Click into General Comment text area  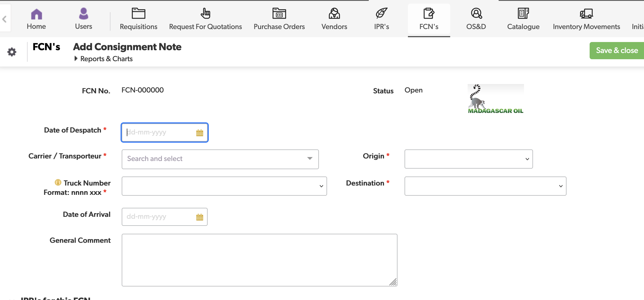pyautogui.click(x=259, y=260)
